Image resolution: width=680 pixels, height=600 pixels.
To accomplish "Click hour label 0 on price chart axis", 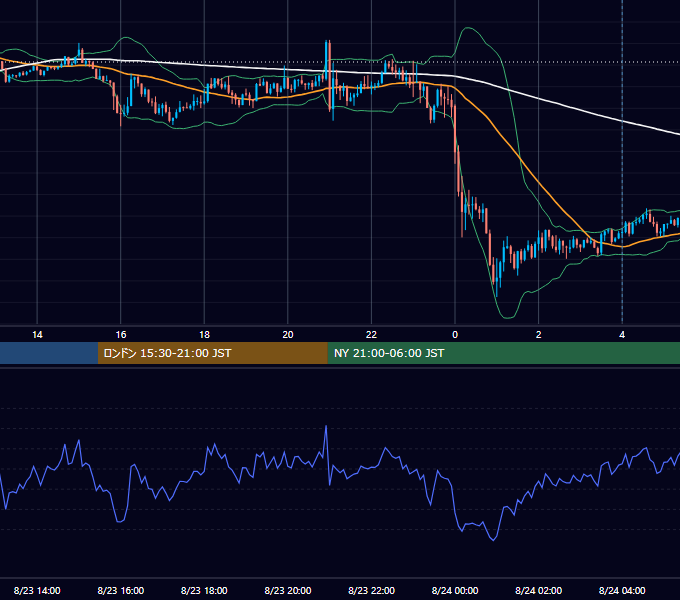I will tap(455, 335).
